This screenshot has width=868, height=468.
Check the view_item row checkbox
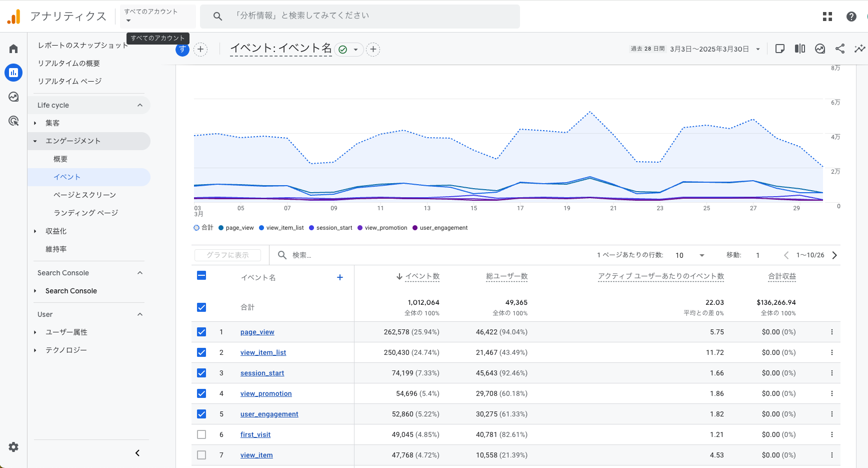click(x=201, y=455)
